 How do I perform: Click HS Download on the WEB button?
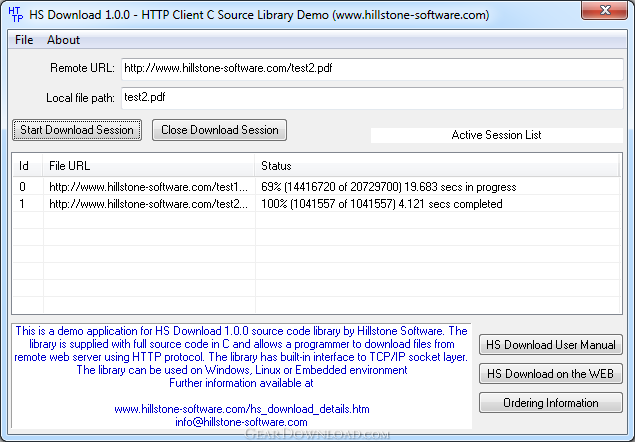551,374
